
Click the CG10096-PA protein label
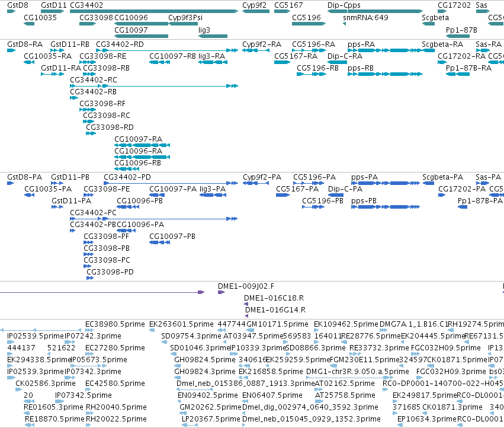[140, 224]
